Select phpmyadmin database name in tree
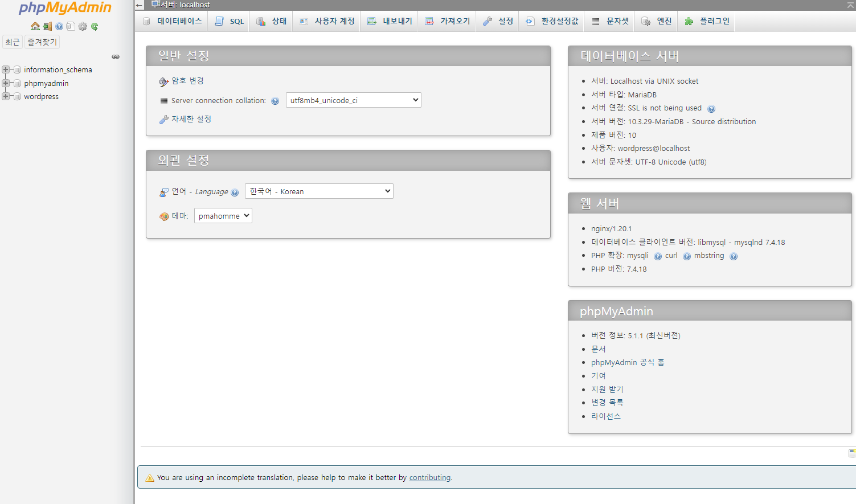 46,83
